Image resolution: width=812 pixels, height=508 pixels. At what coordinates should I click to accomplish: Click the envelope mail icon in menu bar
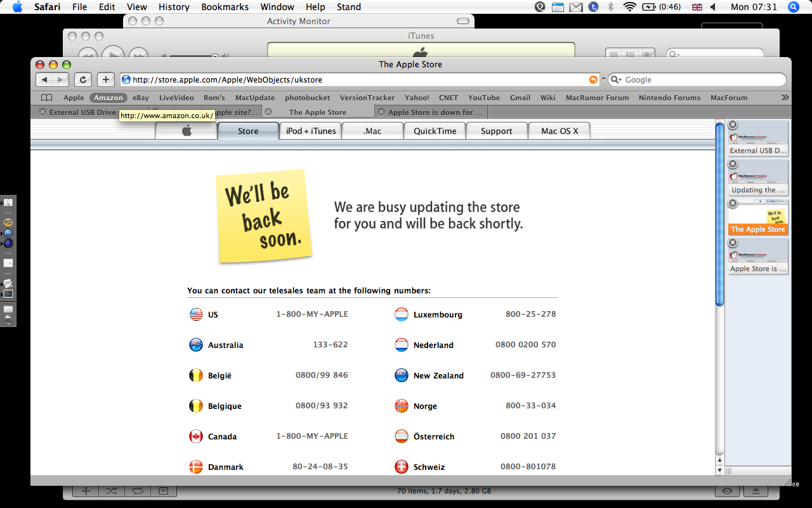click(x=575, y=7)
